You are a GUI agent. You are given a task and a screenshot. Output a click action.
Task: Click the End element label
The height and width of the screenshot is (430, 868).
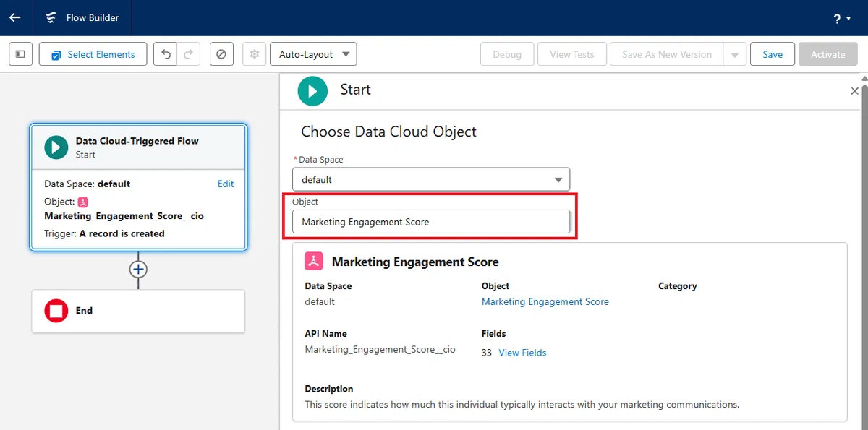[84, 311]
